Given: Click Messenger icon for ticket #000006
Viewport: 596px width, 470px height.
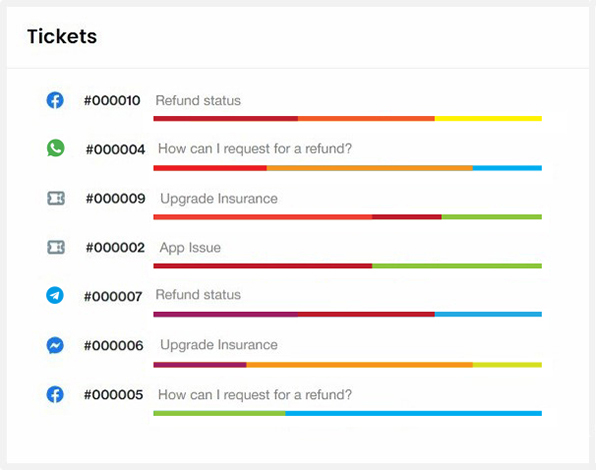Looking at the screenshot, I should 55,345.
